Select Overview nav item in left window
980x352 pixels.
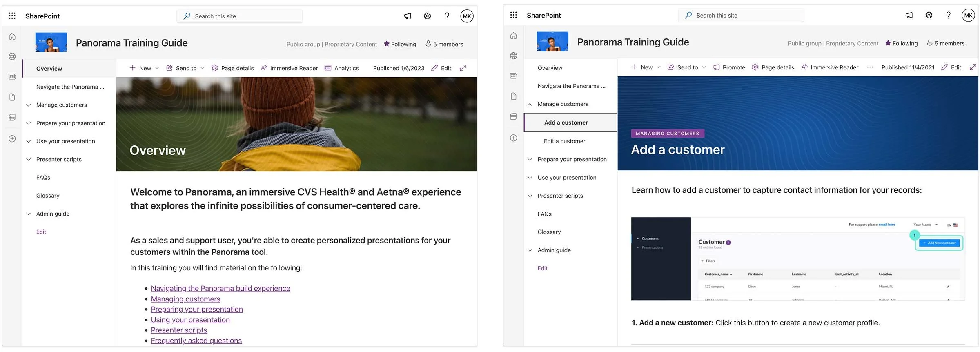pos(69,68)
